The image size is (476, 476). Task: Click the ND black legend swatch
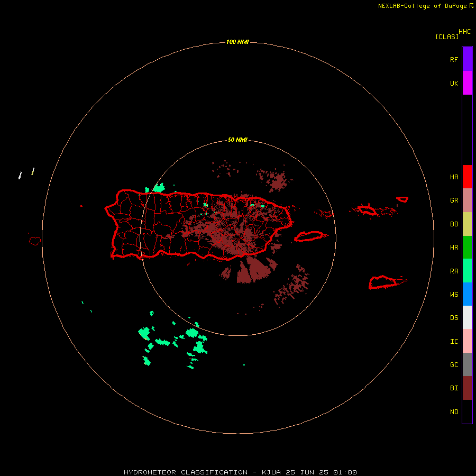[x=467, y=411]
